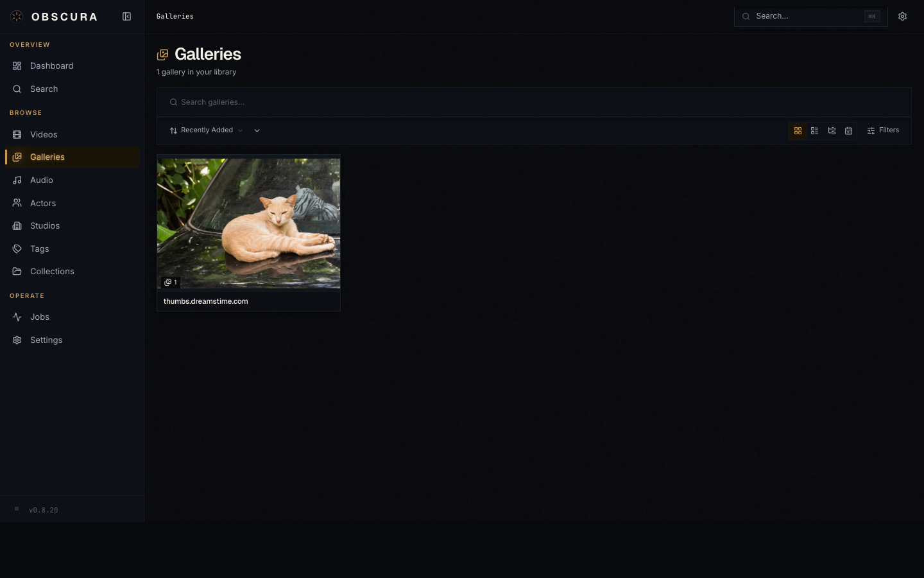Go to Dashboard
Image resolution: width=924 pixels, height=578 pixels.
(x=72, y=66)
